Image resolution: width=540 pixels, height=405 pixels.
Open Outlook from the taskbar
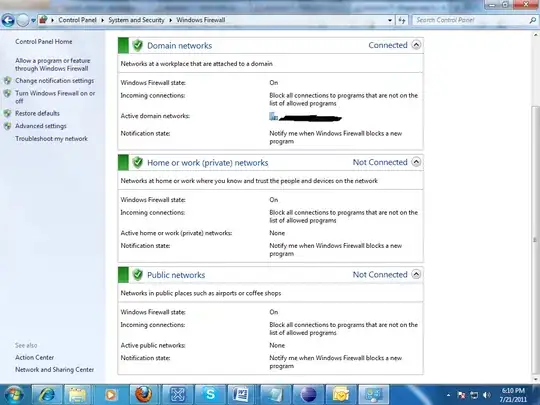[x=340, y=395]
